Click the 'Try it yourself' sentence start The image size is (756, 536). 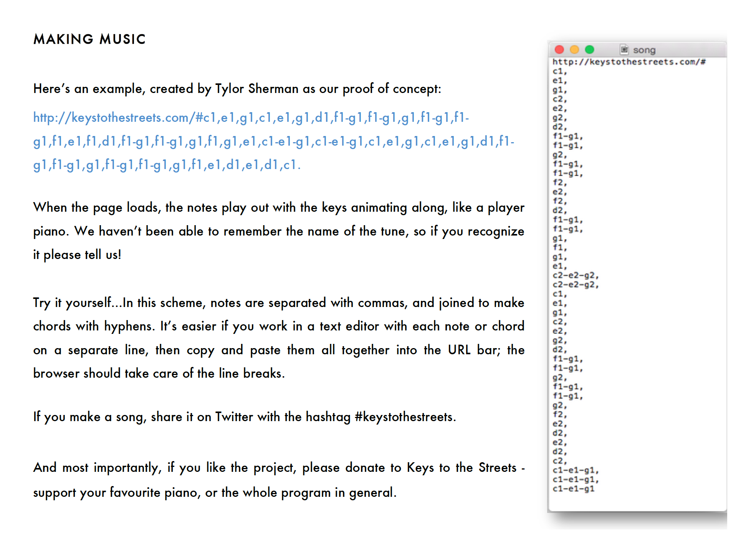[x=72, y=303]
